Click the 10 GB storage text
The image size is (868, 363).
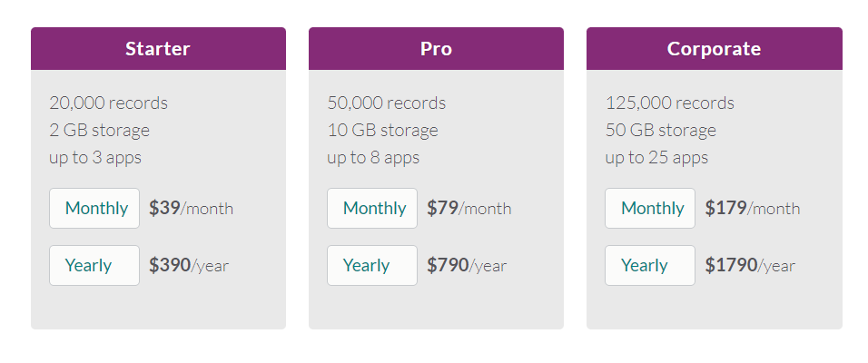382,131
